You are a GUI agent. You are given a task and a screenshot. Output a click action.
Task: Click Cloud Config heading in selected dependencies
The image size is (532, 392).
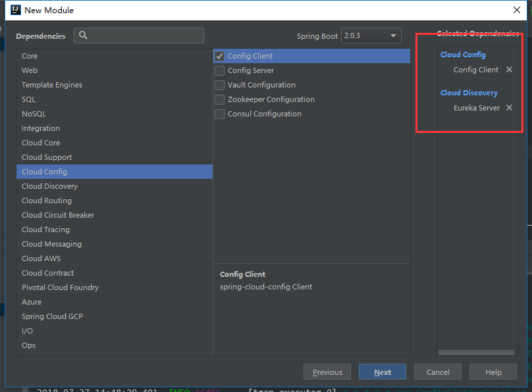(x=463, y=55)
